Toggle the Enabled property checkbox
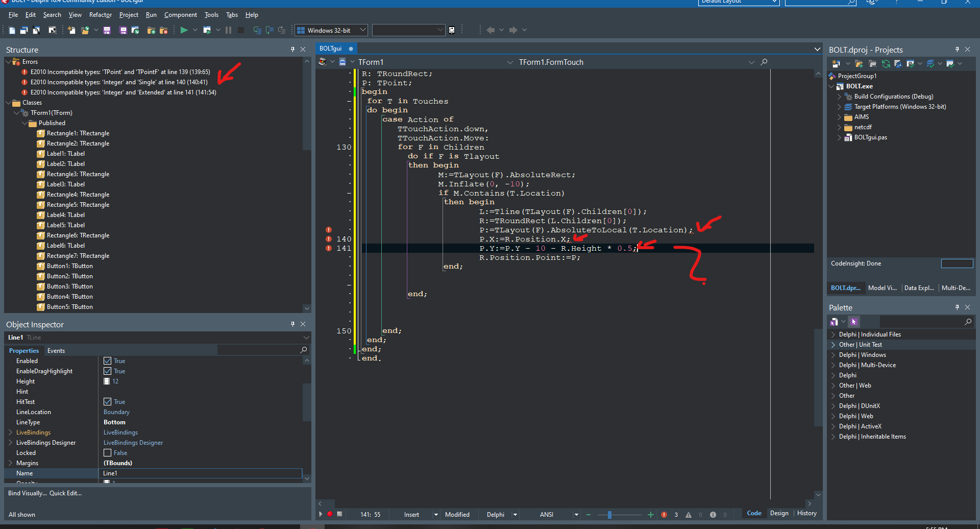 click(x=108, y=361)
